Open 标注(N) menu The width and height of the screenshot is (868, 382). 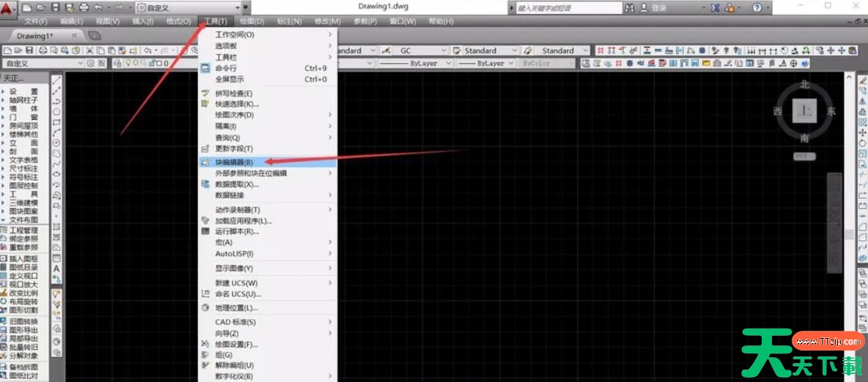click(289, 21)
